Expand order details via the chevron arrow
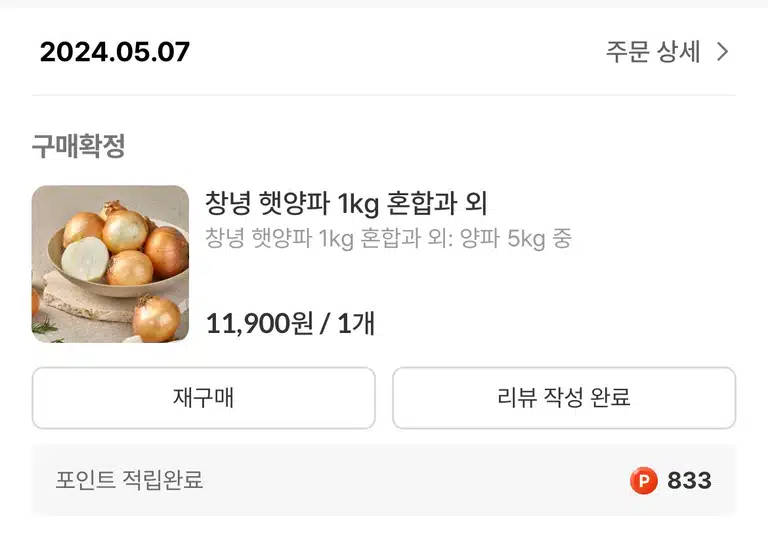The height and width of the screenshot is (540, 768). tap(722, 51)
